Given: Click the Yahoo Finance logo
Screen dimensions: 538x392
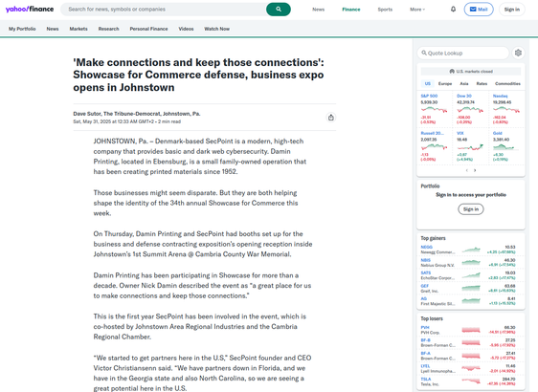Looking at the screenshot, I should (30, 10).
